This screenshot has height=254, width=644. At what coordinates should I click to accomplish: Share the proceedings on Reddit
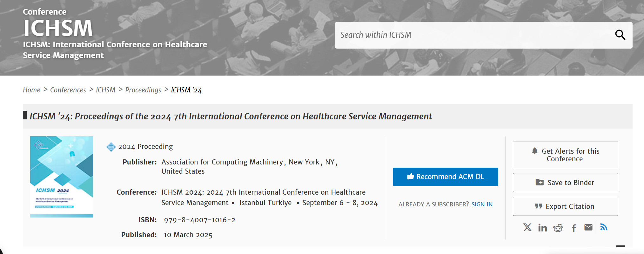(558, 228)
